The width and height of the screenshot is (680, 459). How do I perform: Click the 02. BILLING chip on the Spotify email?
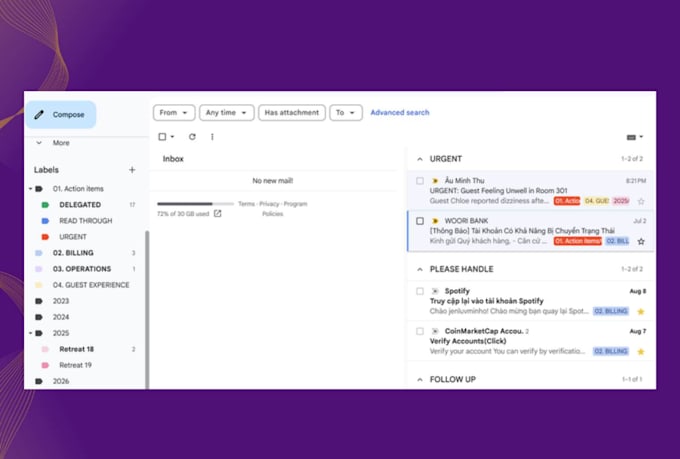click(x=611, y=311)
